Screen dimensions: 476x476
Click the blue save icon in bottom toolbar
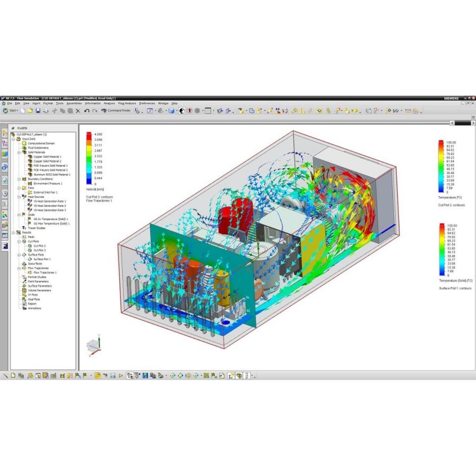coord(145,376)
